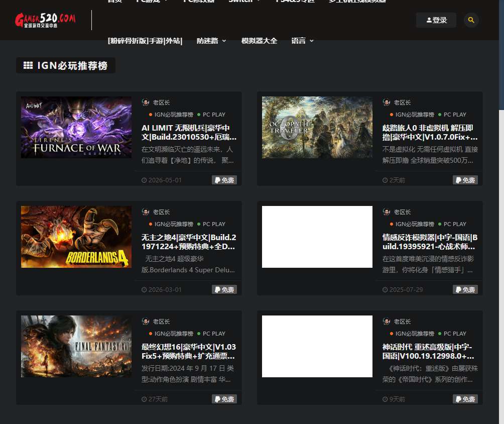Click author avatar on 情感反诈模拟器 card

tap(387, 211)
